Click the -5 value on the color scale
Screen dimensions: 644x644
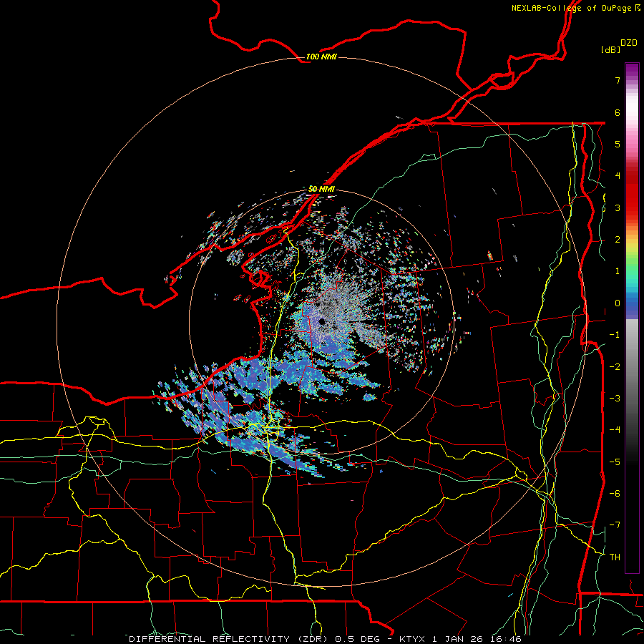(x=615, y=462)
